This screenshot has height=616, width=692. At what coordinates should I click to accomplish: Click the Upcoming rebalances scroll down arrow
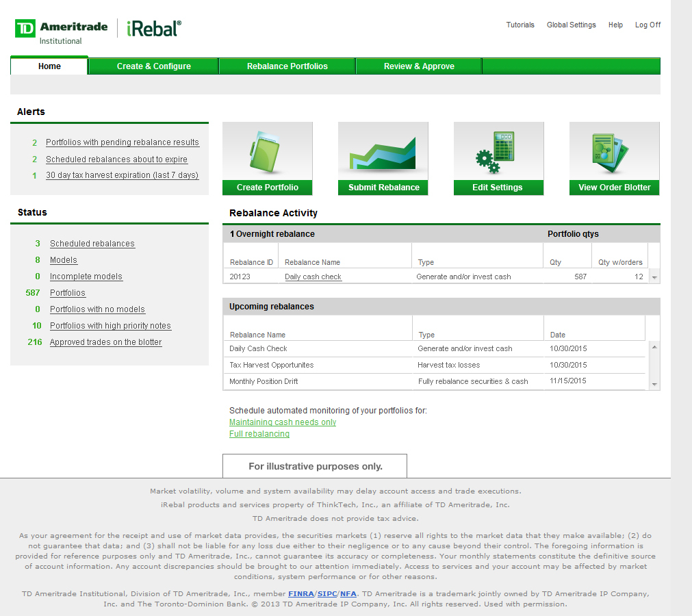(654, 385)
